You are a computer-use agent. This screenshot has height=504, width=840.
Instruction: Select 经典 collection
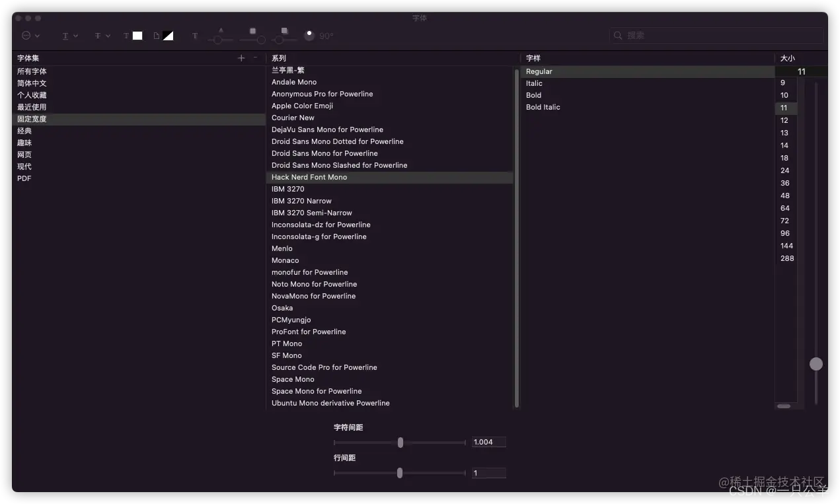point(139,131)
